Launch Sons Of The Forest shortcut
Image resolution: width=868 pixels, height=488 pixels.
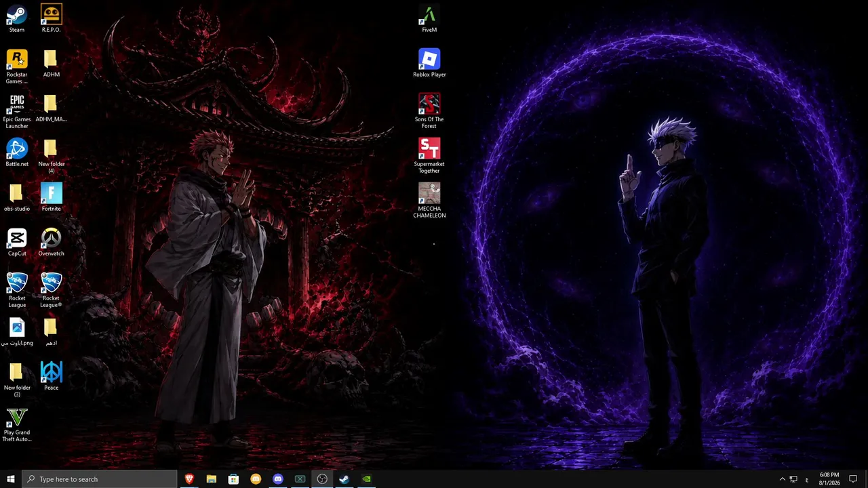point(429,111)
